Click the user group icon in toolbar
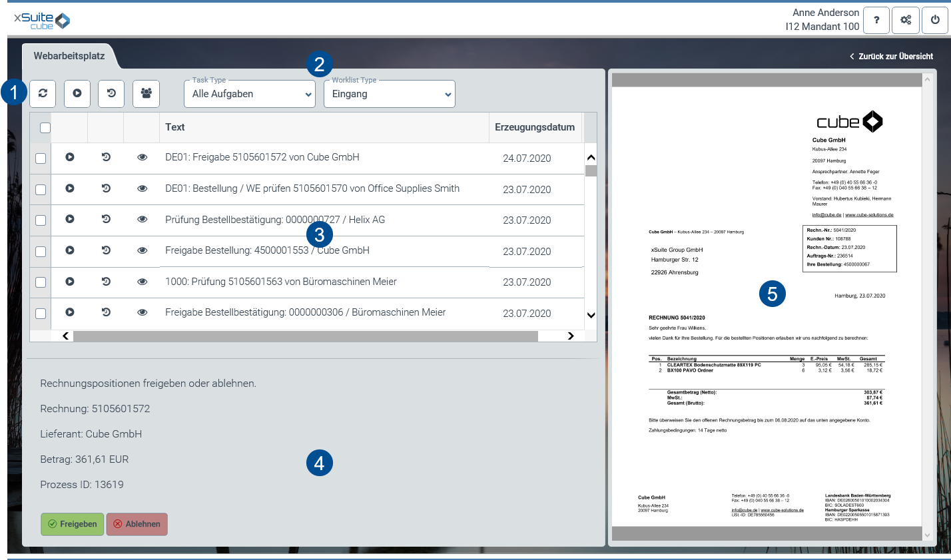 pos(146,94)
